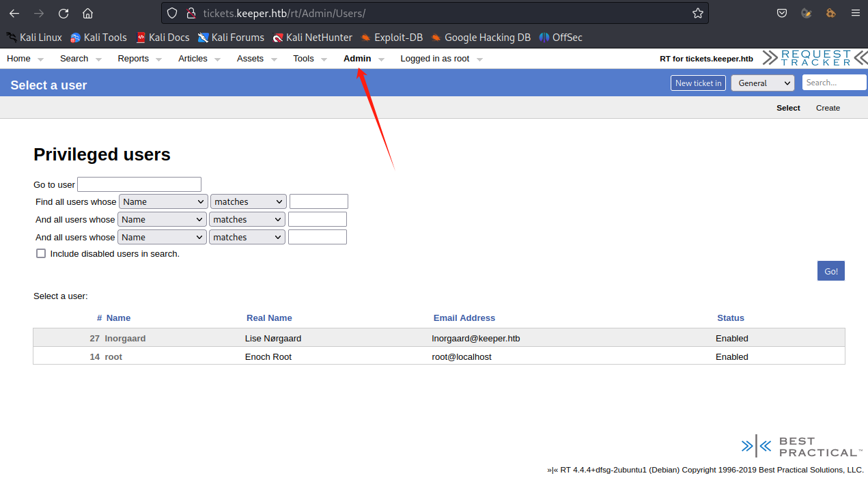Click the back arrow in browser
The height and width of the screenshot is (493, 868).
click(14, 13)
